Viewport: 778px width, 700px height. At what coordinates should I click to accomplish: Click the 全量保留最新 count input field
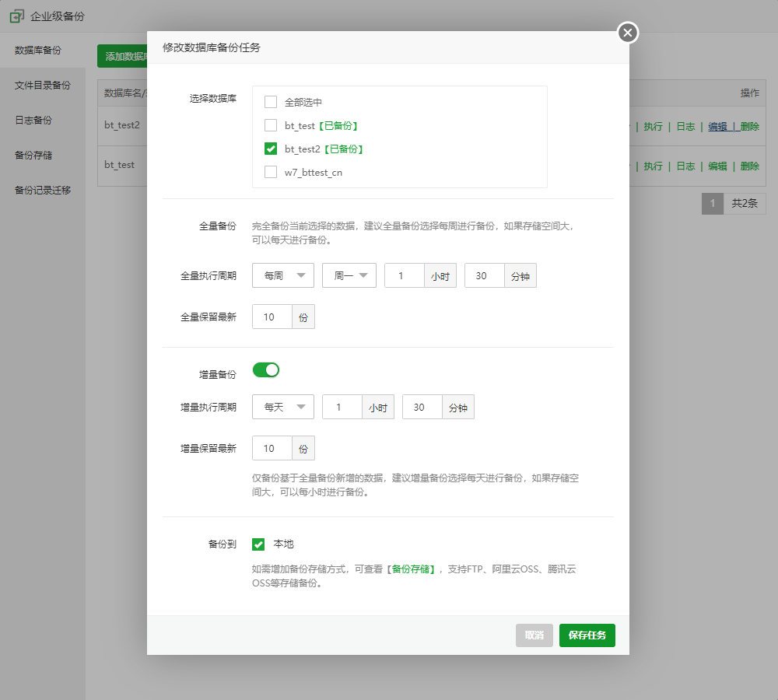tap(272, 317)
